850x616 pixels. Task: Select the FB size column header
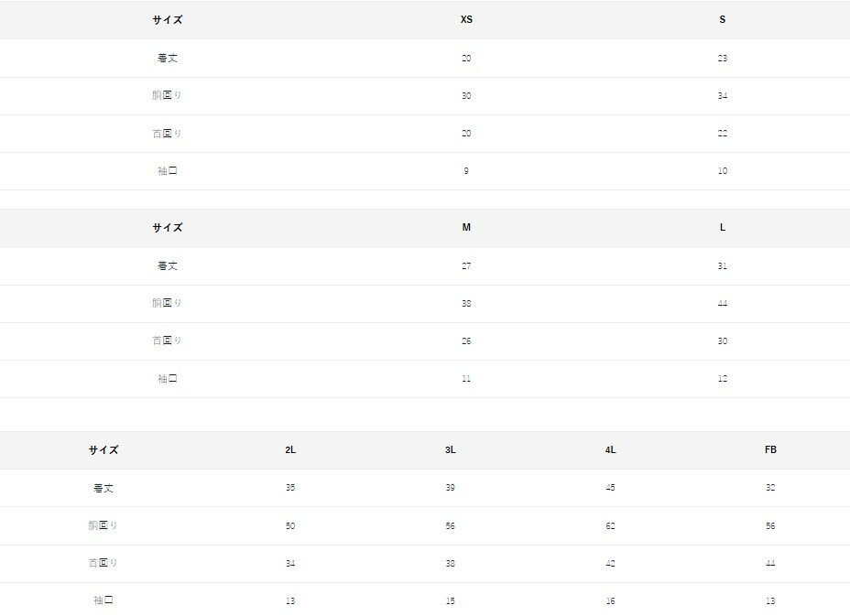[x=770, y=450]
